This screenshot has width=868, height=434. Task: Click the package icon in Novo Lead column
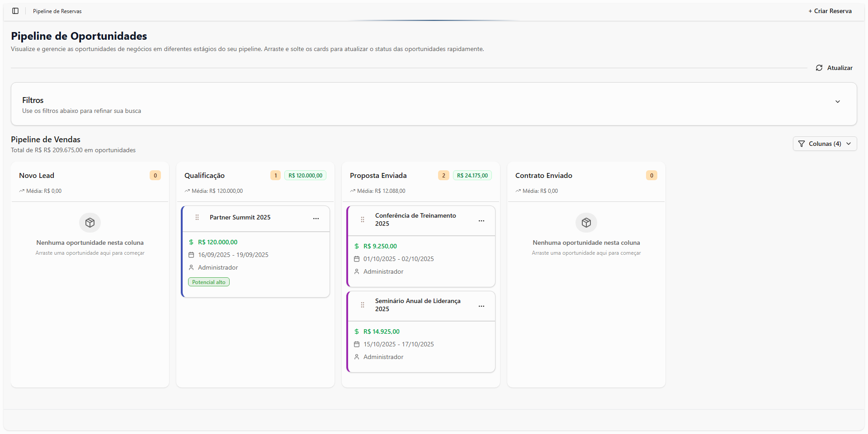click(x=90, y=222)
